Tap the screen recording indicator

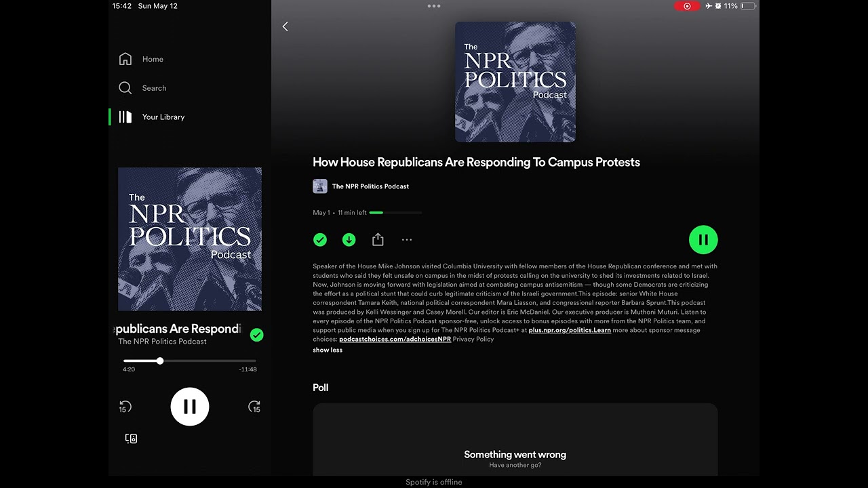687,6
